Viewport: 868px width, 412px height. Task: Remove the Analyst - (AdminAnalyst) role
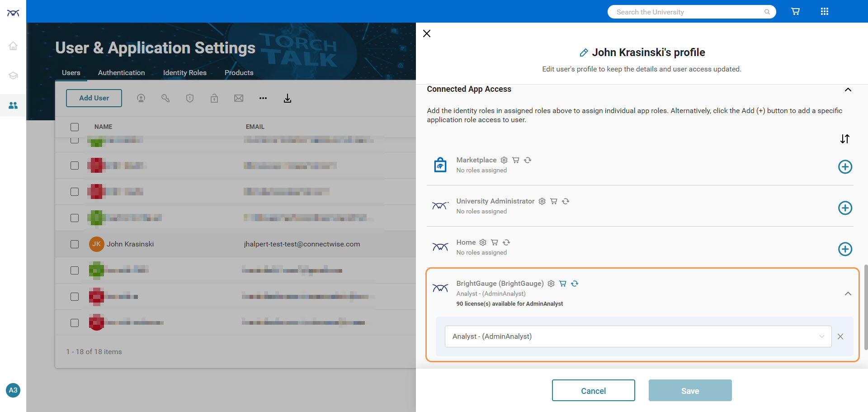coord(840,336)
